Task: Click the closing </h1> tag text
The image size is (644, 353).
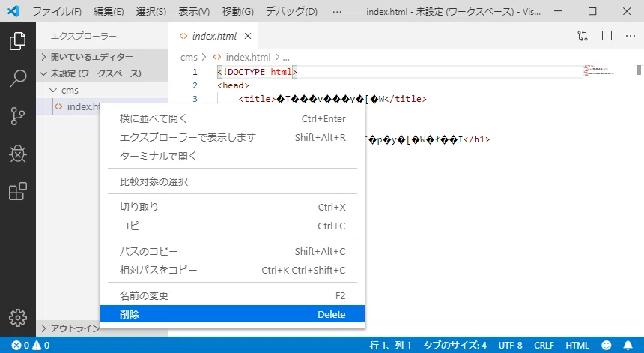Action: click(x=476, y=139)
